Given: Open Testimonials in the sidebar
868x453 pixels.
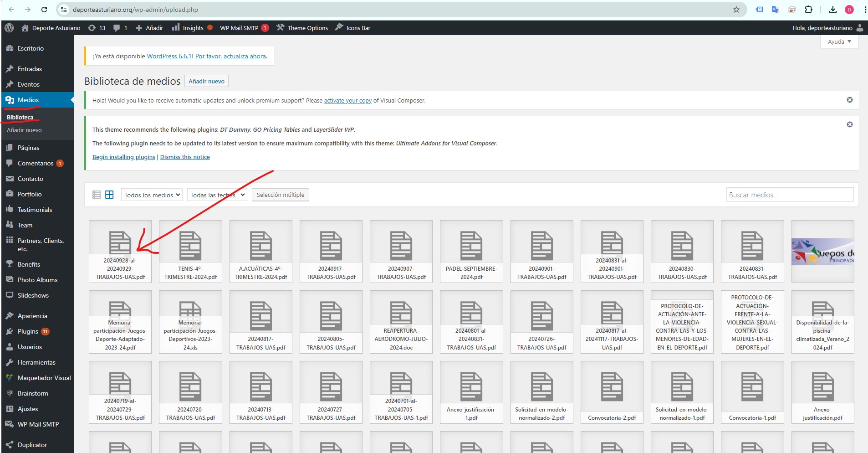Looking at the screenshot, I should pyautogui.click(x=37, y=210).
